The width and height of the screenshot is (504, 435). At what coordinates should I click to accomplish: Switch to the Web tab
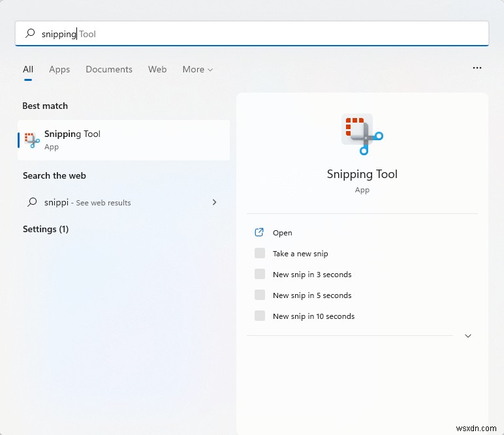point(157,69)
